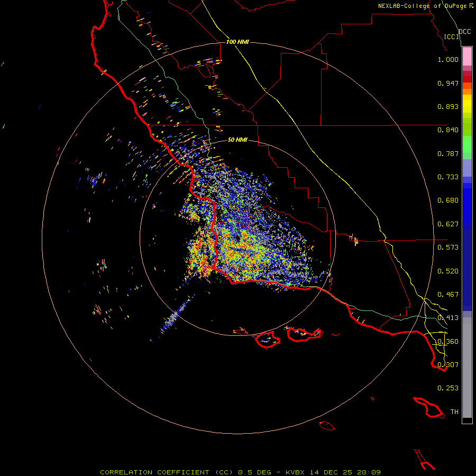Select the 0.520 scale value
The height and width of the screenshot is (476, 476).
[448, 271]
